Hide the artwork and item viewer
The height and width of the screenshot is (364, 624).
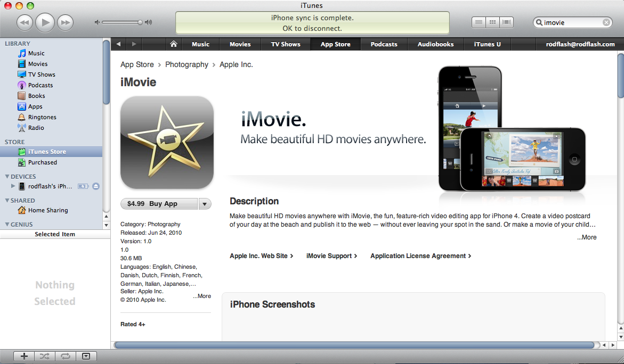click(x=86, y=356)
